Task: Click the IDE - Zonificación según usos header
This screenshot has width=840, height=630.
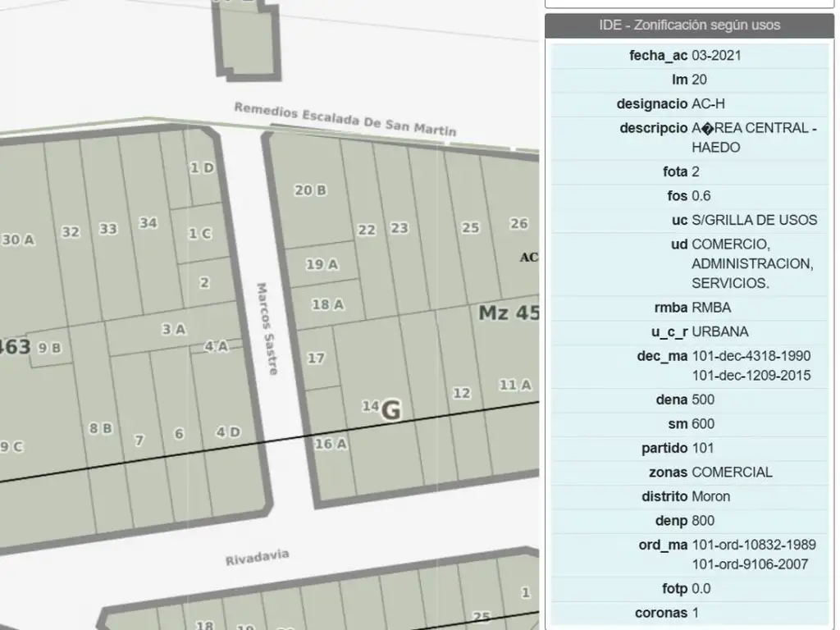Action: [x=689, y=25]
